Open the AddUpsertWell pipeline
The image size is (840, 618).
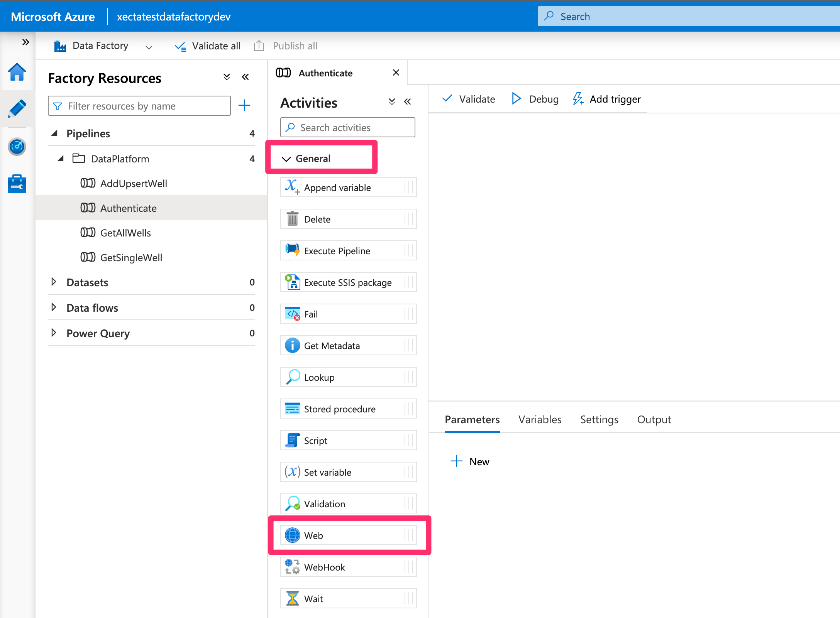[134, 184]
